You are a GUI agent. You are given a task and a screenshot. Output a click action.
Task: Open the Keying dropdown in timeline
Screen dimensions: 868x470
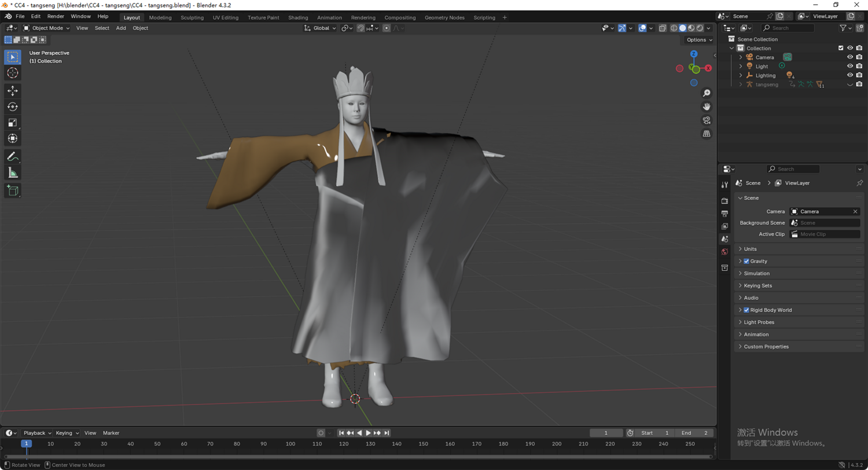67,433
